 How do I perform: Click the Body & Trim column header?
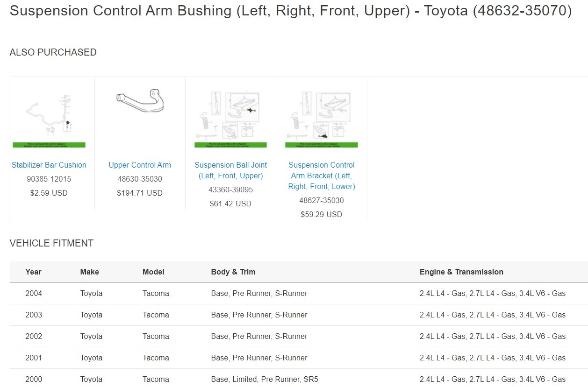click(233, 272)
